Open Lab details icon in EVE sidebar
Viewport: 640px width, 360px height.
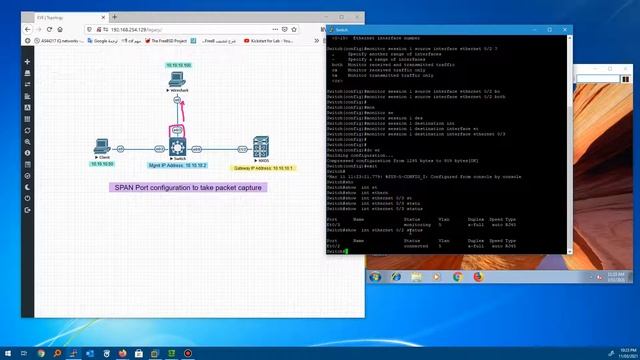coord(27,164)
